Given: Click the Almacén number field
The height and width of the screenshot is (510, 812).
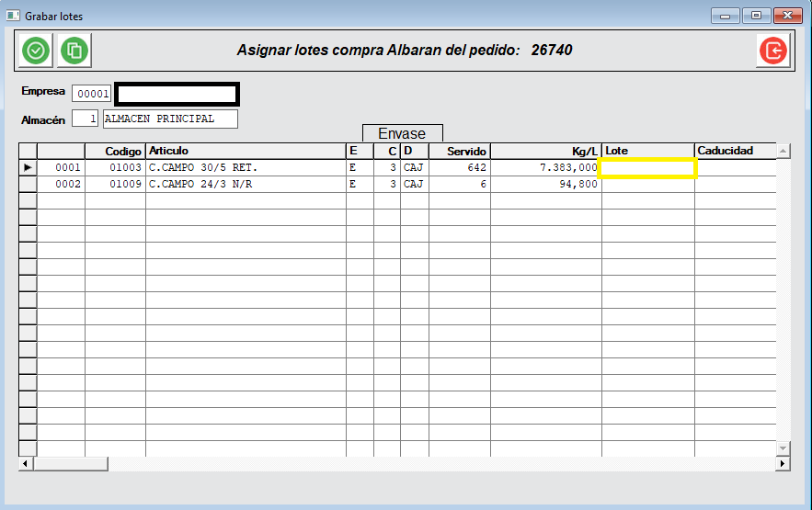Looking at the screenshot, I should (85, 119).
